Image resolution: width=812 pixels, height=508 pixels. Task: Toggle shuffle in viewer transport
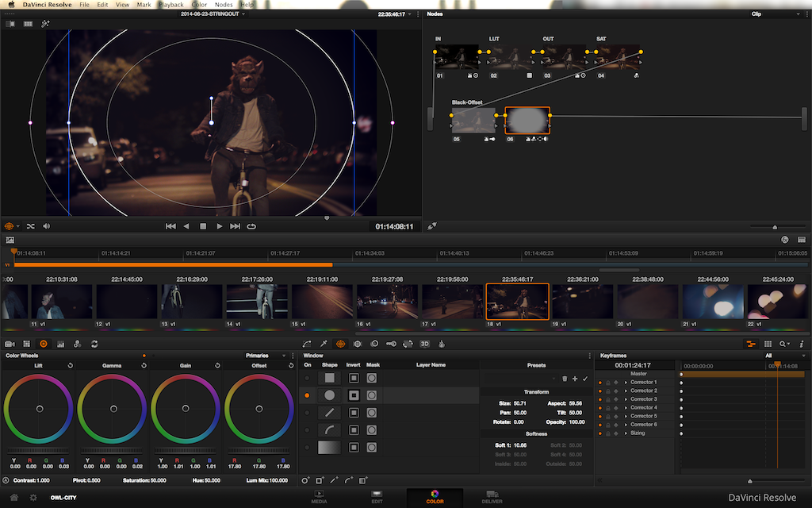tap(31, 226)
